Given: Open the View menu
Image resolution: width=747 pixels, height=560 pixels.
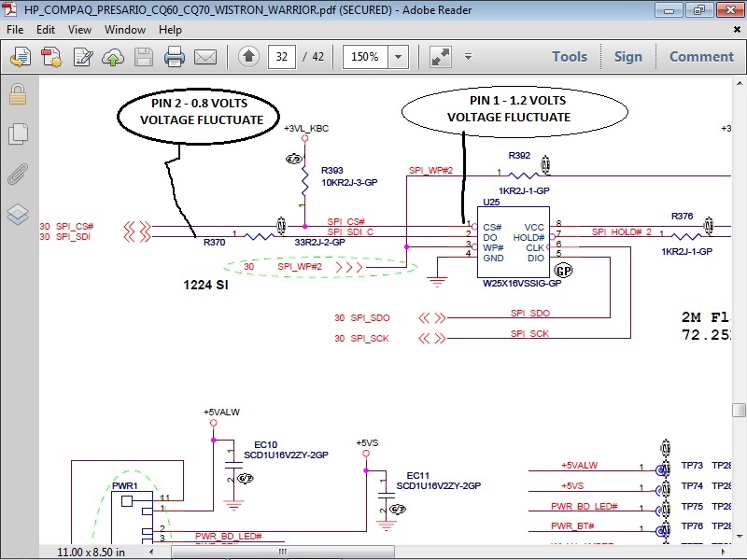Looking at the screenshot, I should [x=79, y=30].
